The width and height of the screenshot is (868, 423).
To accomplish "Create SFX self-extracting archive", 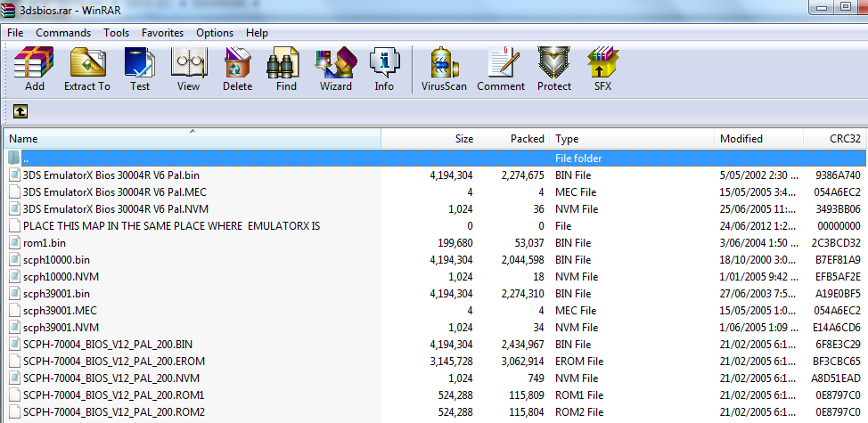I will [x=602, y=69].
